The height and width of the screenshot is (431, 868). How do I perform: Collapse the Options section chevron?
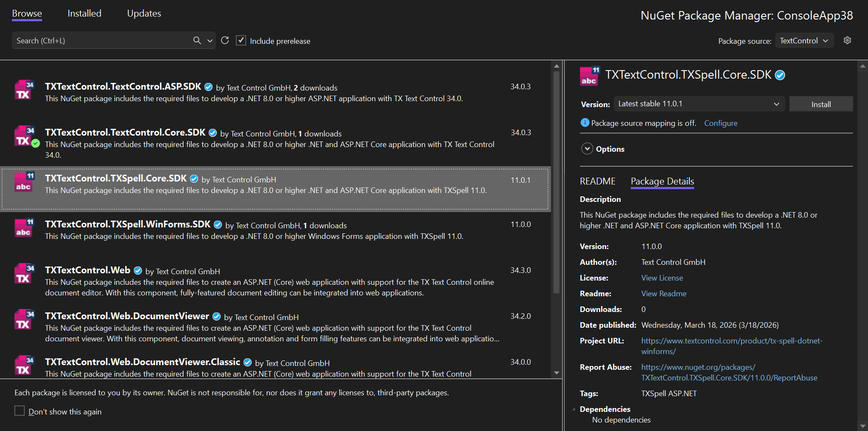(587, 149)
